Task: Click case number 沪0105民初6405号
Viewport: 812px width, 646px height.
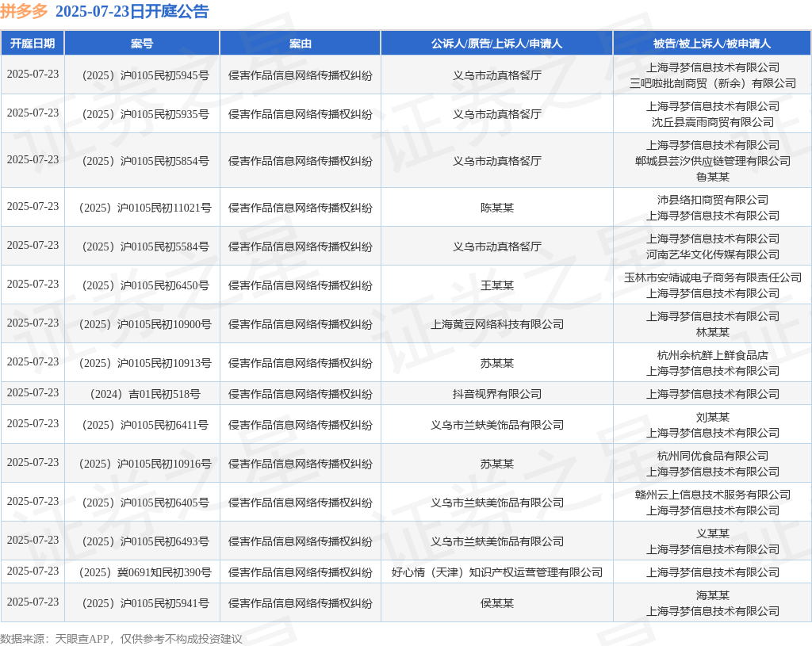Action: 145,503
